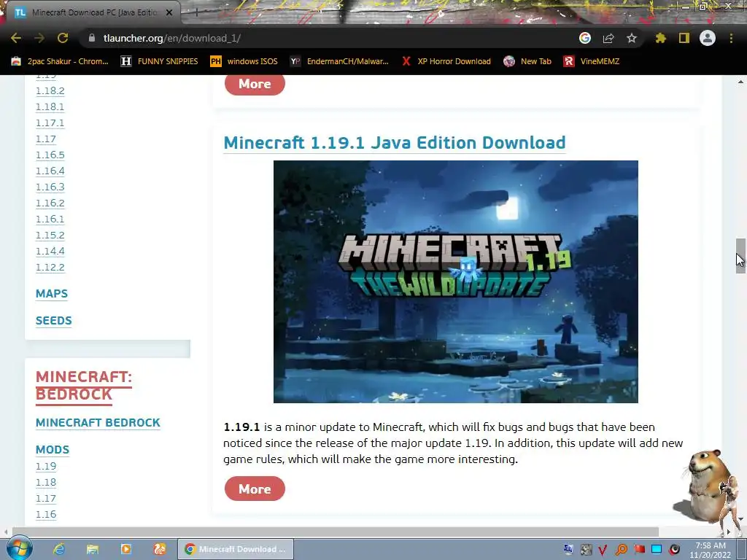Viewport: 747px width, 560px height.
Task: Click the page's vertical scrollbar thumb
Action: click(x=740, y=256)
